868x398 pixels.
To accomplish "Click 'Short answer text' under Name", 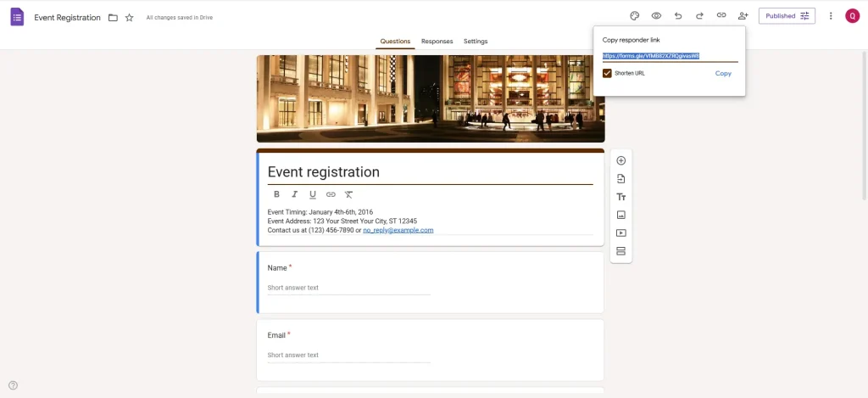I will click(x=292, y=288).
